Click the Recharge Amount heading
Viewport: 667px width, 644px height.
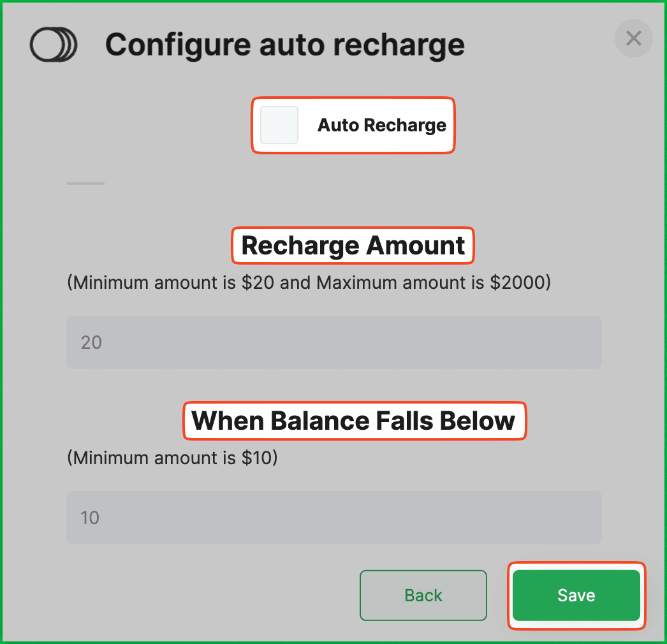[352, 245]
